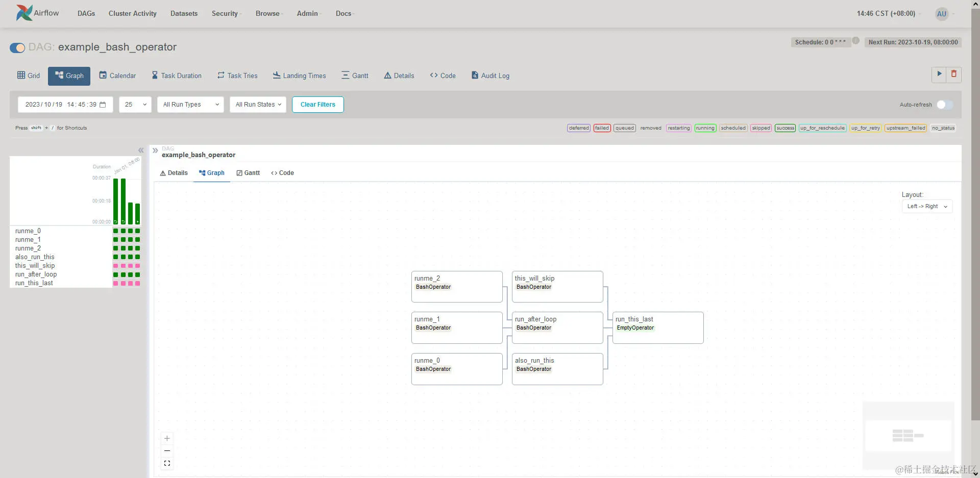Select the this_will_skip task node
Viewport: 980px width, 478px height.
tap(557, 287)
